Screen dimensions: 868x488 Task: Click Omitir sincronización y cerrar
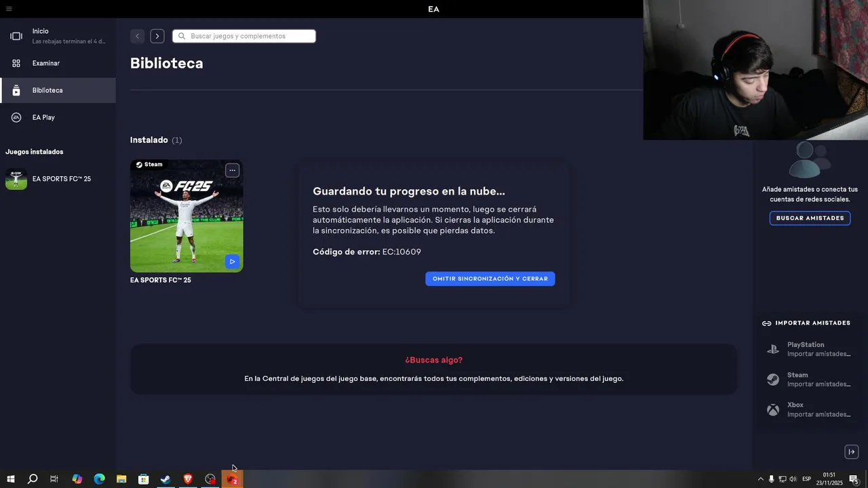click(490, 279)
